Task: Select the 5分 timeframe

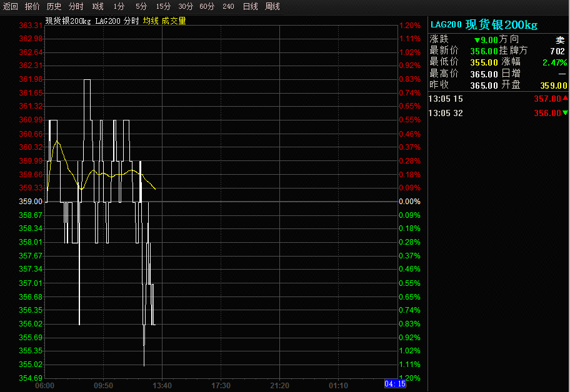Action: pos(141,6)
